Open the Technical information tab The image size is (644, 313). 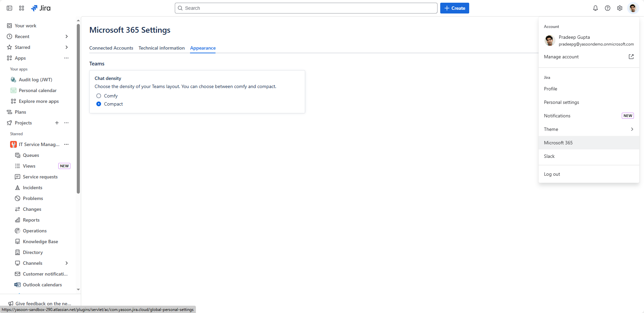[162, 48]
